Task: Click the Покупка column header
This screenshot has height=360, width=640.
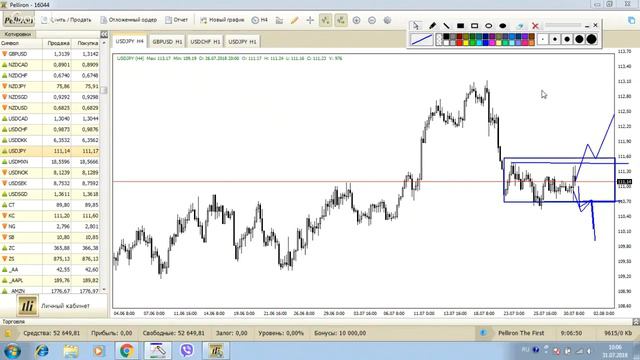Action: 85,43
